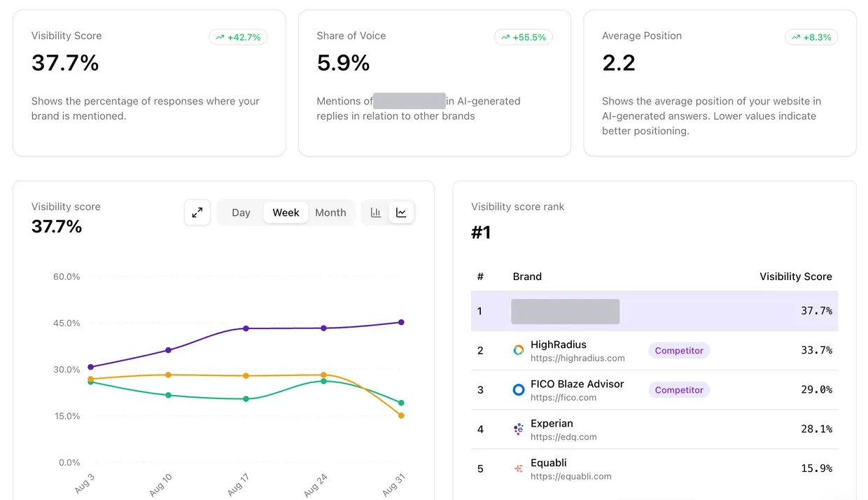Click the 5.9% Share of Voice value
Screen dimensions: 868x500
343,63
